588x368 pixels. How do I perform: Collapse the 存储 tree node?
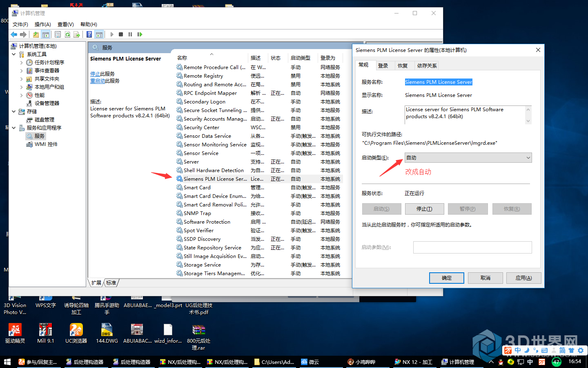point(14,112)
